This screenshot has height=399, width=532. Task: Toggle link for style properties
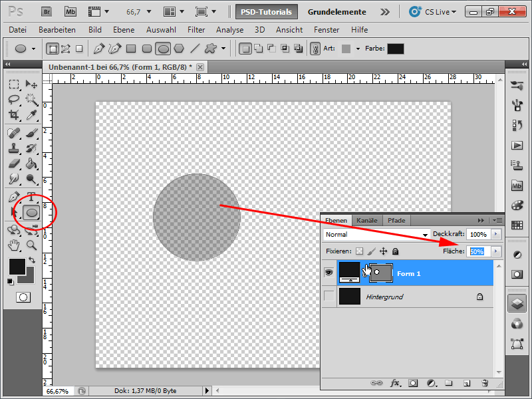click(315, 49)
